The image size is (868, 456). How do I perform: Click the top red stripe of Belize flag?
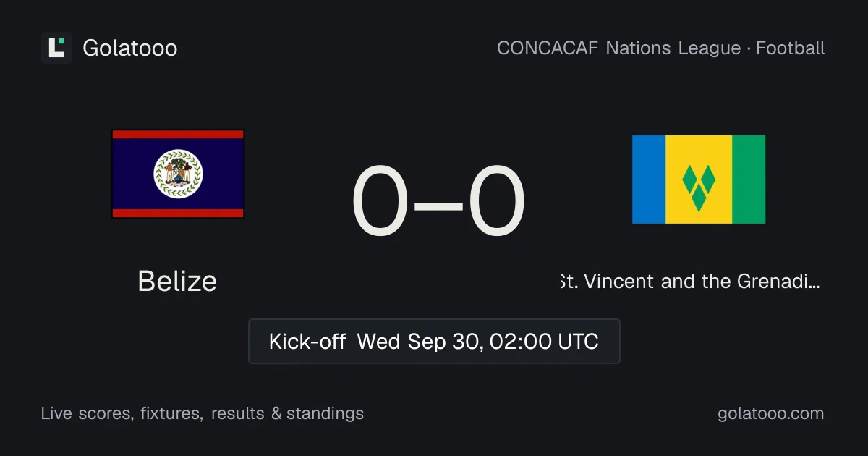[178, 135]
